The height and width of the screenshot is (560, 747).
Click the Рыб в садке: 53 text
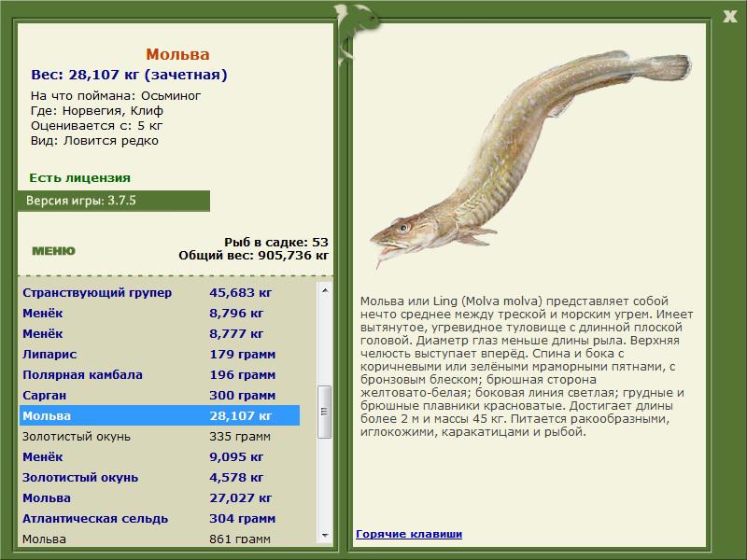pos(276,242)
